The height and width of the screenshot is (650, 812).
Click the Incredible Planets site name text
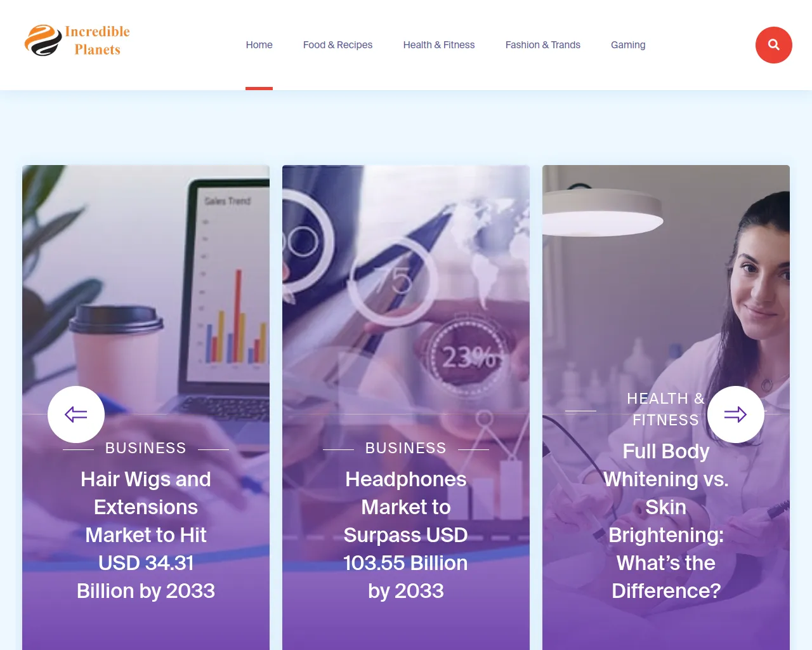pyautogui.click(x=97, y=41)
